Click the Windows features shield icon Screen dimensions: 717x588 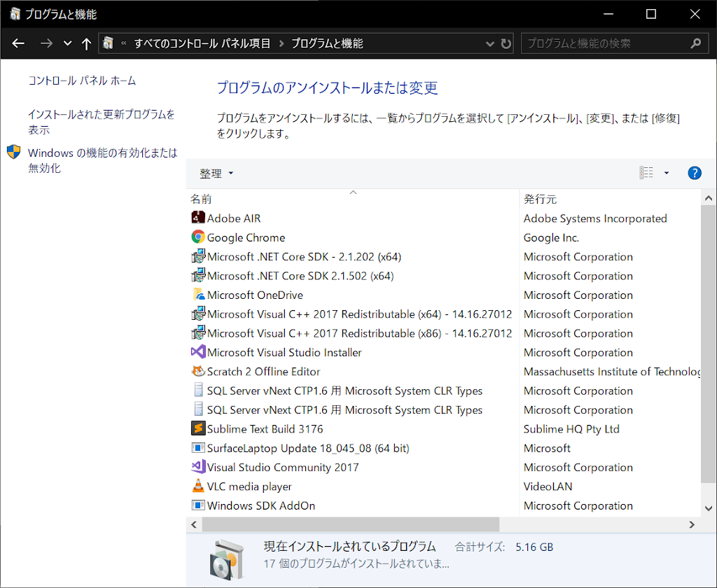point(14,152)
